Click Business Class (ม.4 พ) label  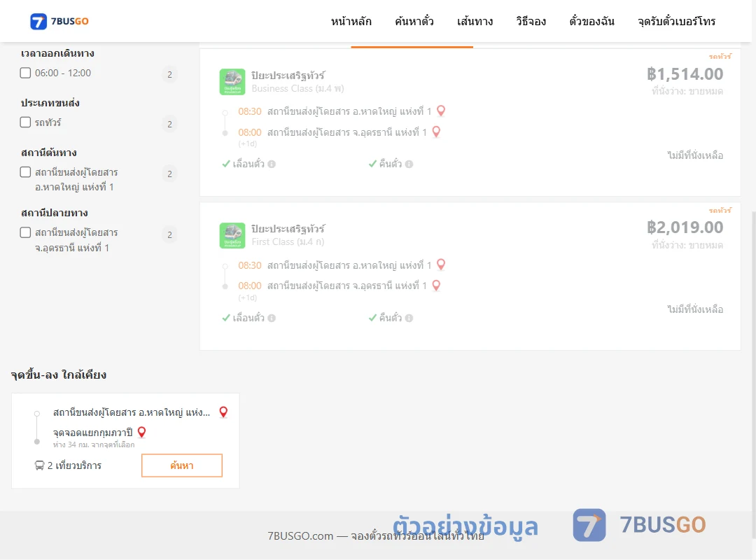(x=297, y=89)
